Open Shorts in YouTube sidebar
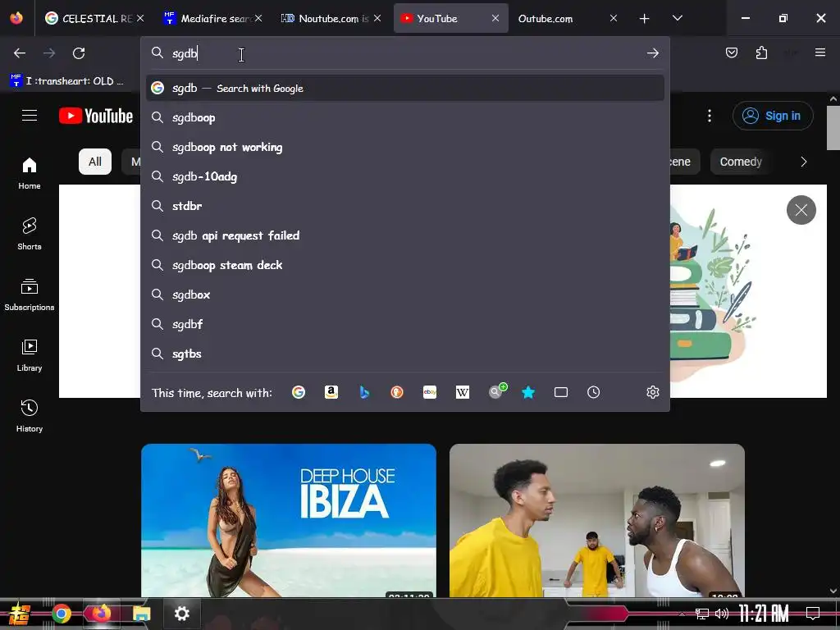Image resolution: width=840 pixels, height=630 pixels. 30,234
